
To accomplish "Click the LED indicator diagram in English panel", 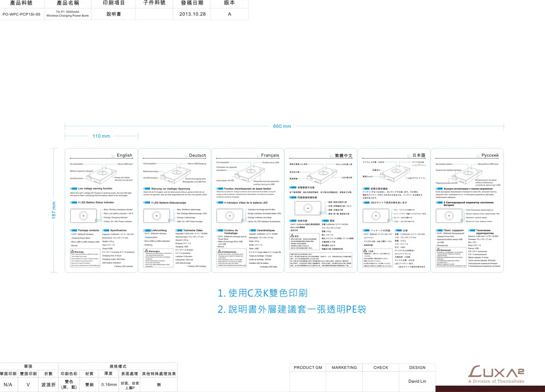I will click(x=84, y=216).
